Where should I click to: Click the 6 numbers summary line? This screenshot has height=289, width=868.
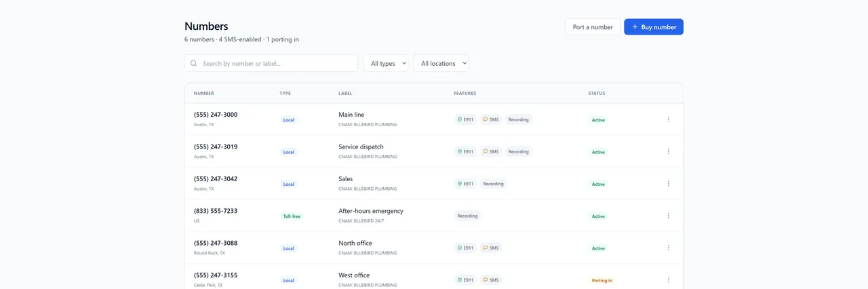(x=241, y=39)
